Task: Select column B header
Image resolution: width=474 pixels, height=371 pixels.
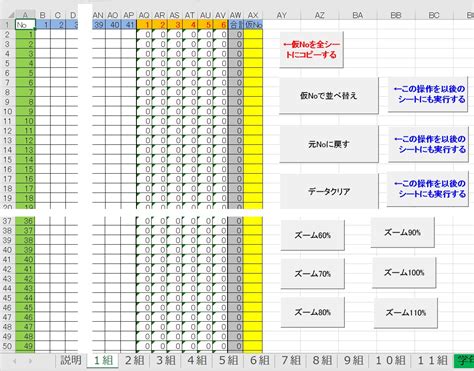Action: point(43,15)
